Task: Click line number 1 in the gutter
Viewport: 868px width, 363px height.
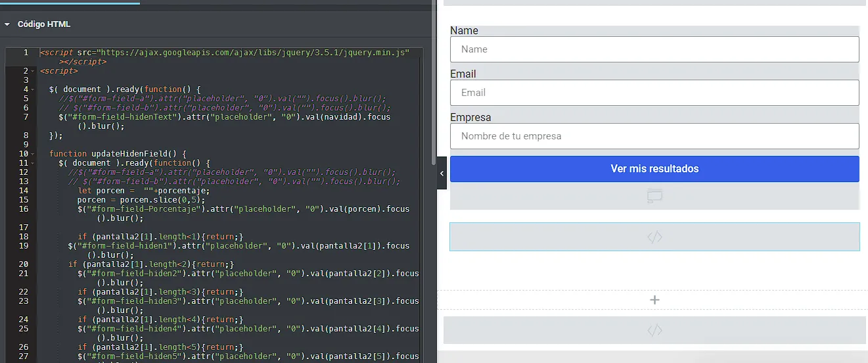Action: click(25, 52)
